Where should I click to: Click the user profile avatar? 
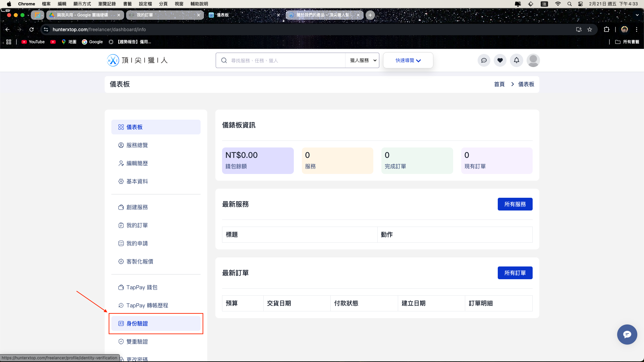coord(533,60)
